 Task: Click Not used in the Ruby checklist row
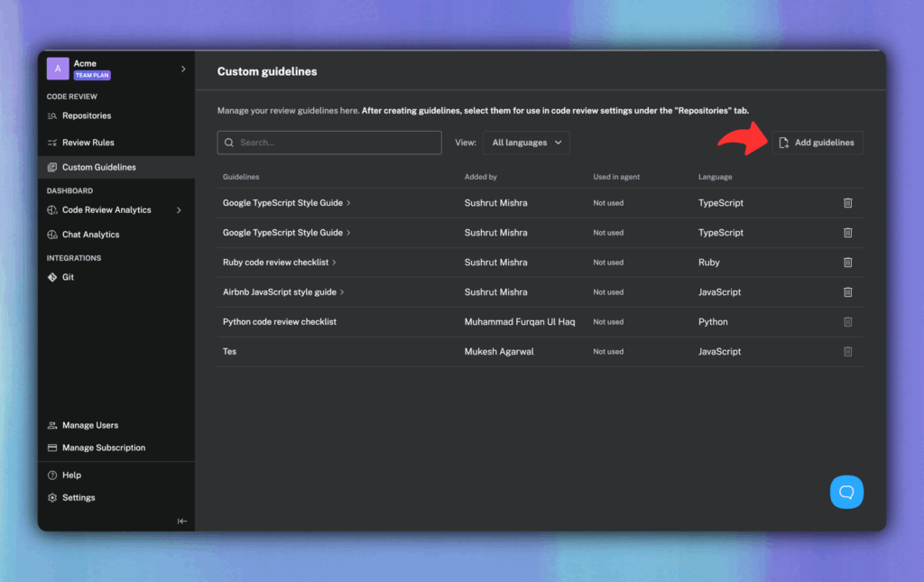(608, 263)
